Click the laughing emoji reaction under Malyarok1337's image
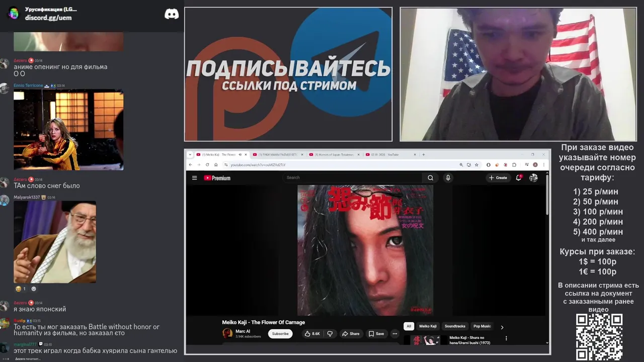Viewport: 644px width, 362px height. [x=21, y=289]
